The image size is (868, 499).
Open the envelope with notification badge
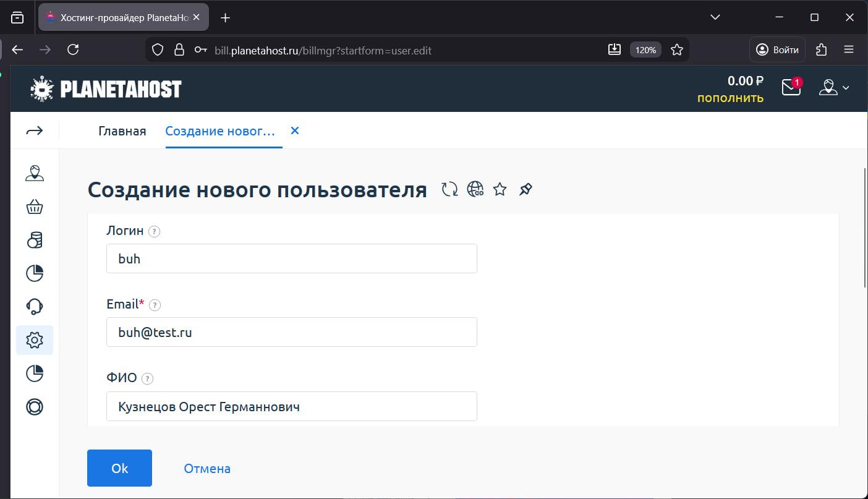(791, 88)
